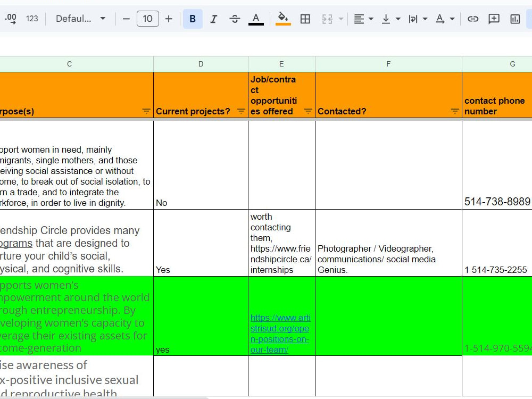Select the 'Current projects?' header cell
Screen dimensions: 532x399
click(201, 95)
